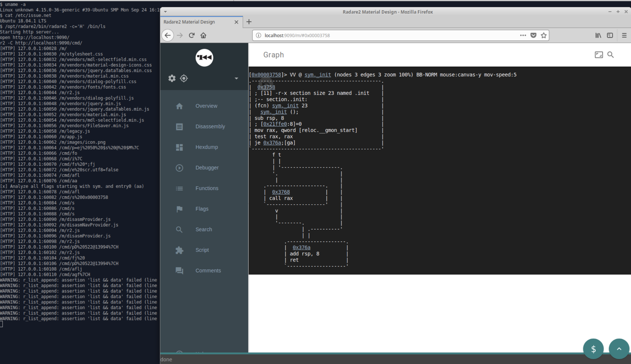Click the radare2 logo in the sidebar
631x364 pixels.
[204, 57]
